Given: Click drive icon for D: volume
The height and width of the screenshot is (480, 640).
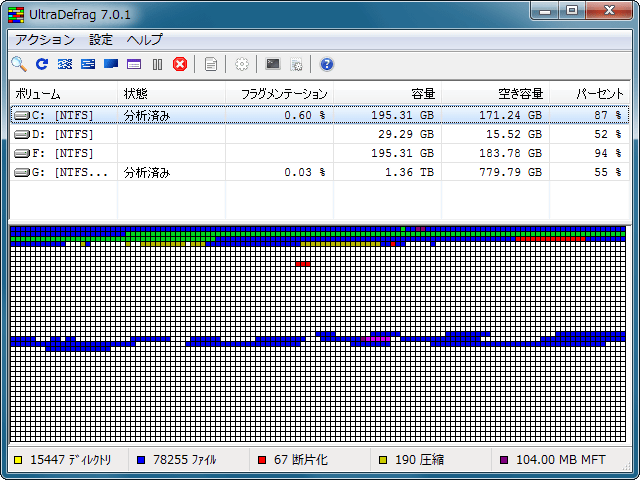Looking at the screenshot, I should 22,134.
